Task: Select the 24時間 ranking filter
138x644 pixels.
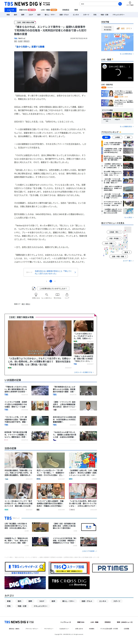Action: (117, 137)
